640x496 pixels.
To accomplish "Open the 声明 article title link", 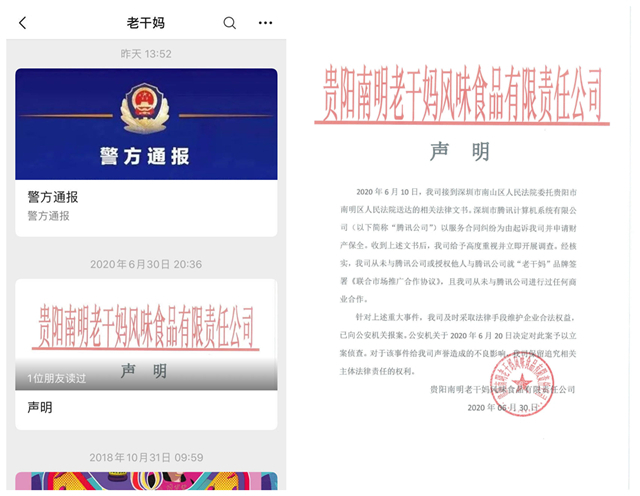I will click(x=40, y=407).
